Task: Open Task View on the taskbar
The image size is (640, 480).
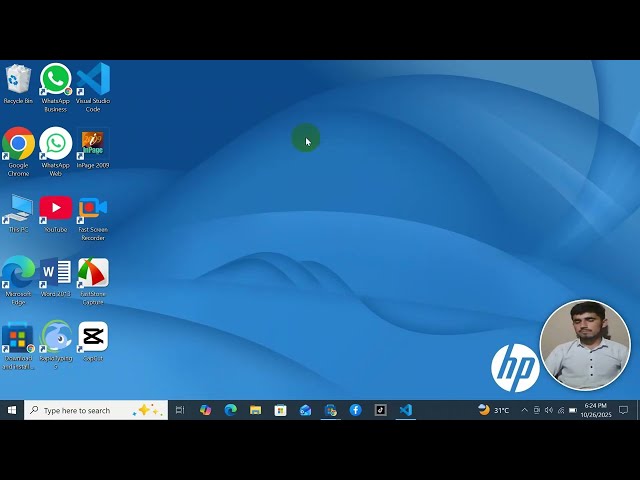Action: (x=180, y=410)
